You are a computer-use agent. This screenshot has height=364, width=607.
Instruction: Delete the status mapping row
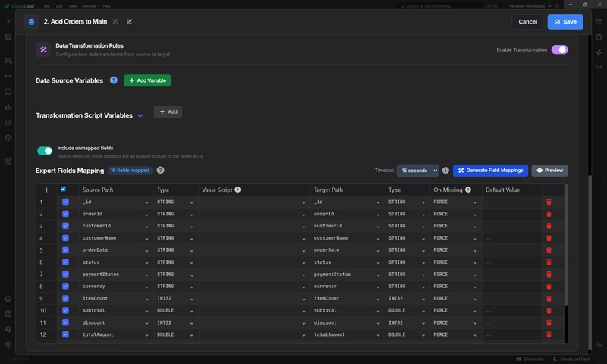tap(549, 262)
